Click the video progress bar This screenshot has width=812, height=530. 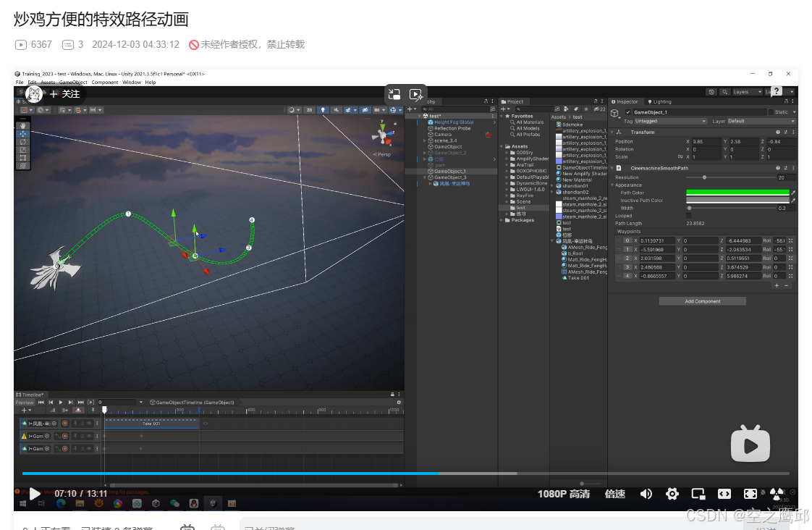tap(405, 474)
